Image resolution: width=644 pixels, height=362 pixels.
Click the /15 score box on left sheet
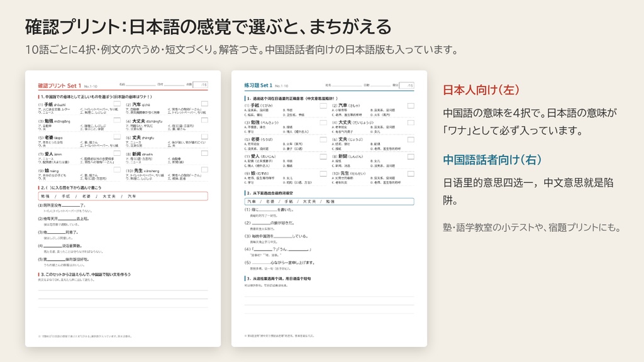tap(201, 85)
